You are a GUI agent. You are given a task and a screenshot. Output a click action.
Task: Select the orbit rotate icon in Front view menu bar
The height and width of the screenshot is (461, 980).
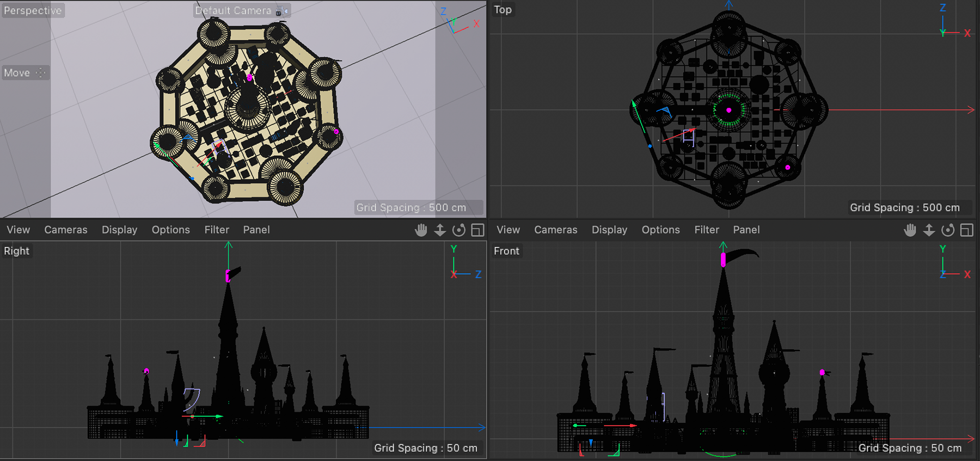click(948, 230)
